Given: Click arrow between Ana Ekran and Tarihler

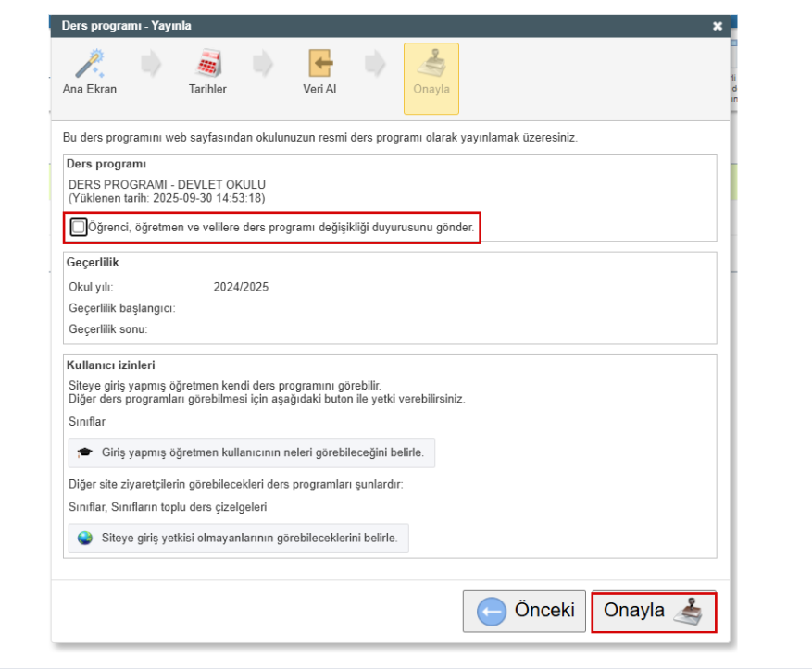Looking at the screenshot, I should (x=149, y=64).
